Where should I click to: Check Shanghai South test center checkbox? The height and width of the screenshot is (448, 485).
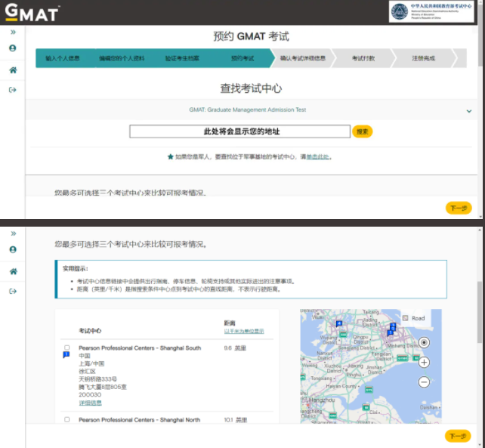coord(66,348)
